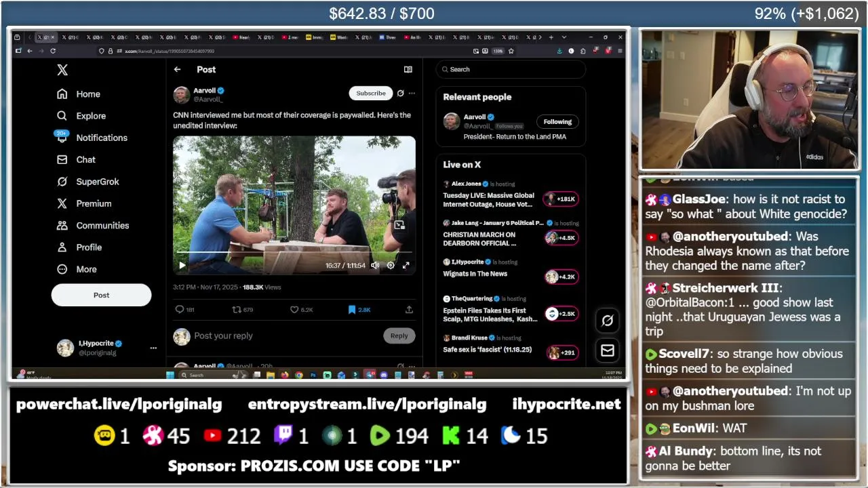The width and height of the screenshot is (868, 488).
Task: Open account menu dots beside I,Hypocrite
Action: tap(153, 348)
